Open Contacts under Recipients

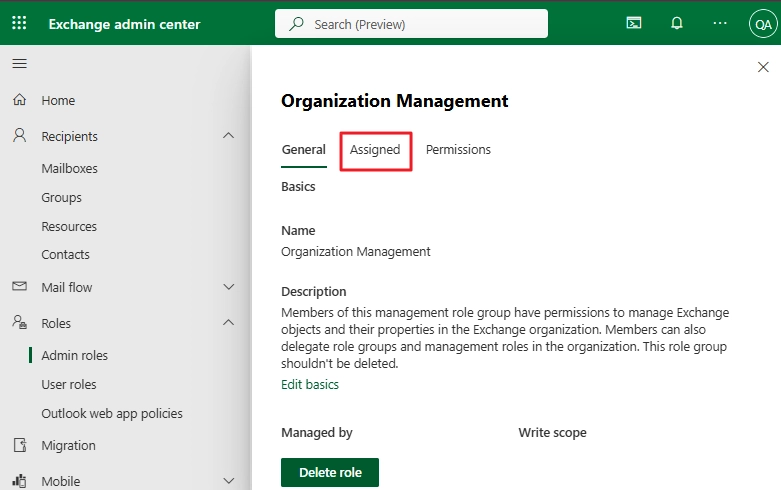[x=65, y=254]
